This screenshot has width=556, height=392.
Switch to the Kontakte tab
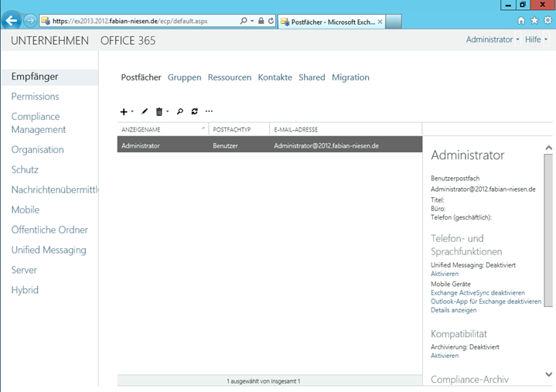pos(275,77)
